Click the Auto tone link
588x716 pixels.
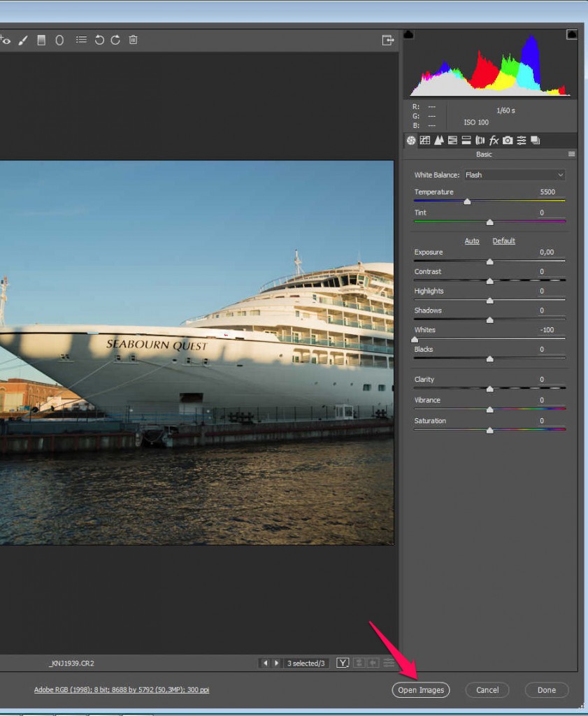tap(472, 241)
